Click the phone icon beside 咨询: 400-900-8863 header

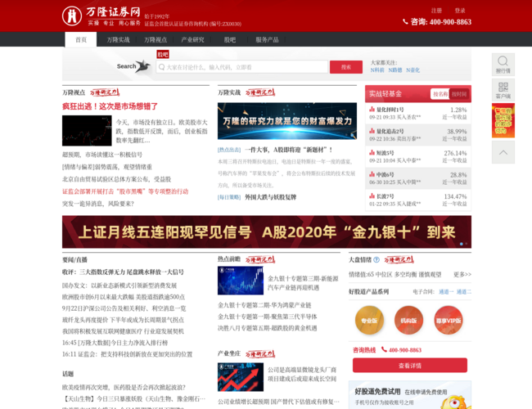click(x=405, y=22)
